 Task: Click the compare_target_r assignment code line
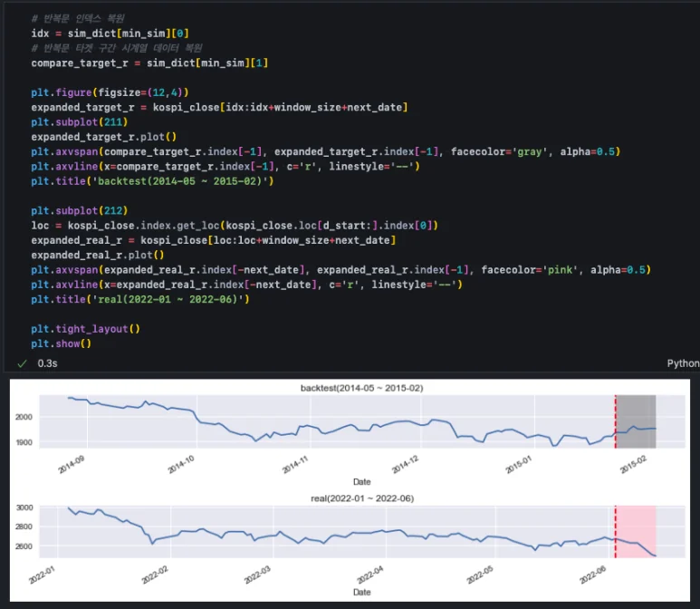click(149, 63)
